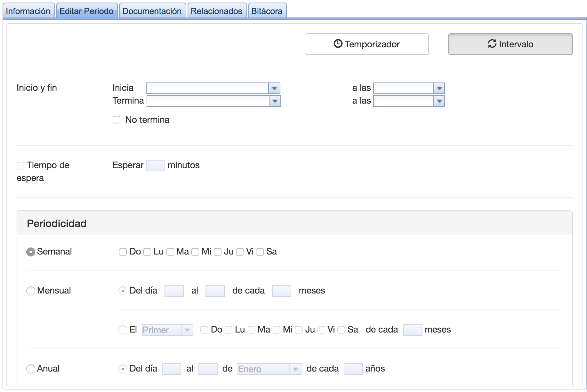Click the Termina 'a las' time field

click(x=404, y=101)
